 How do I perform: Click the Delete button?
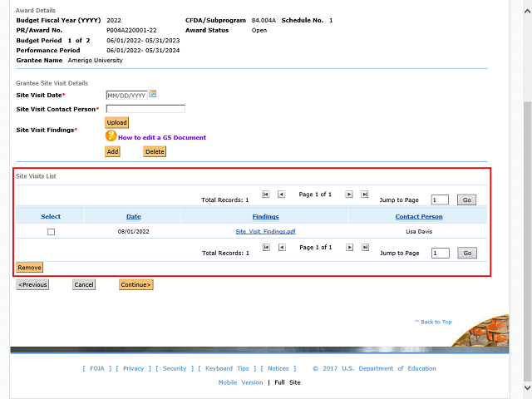click(x=155, y=151)
